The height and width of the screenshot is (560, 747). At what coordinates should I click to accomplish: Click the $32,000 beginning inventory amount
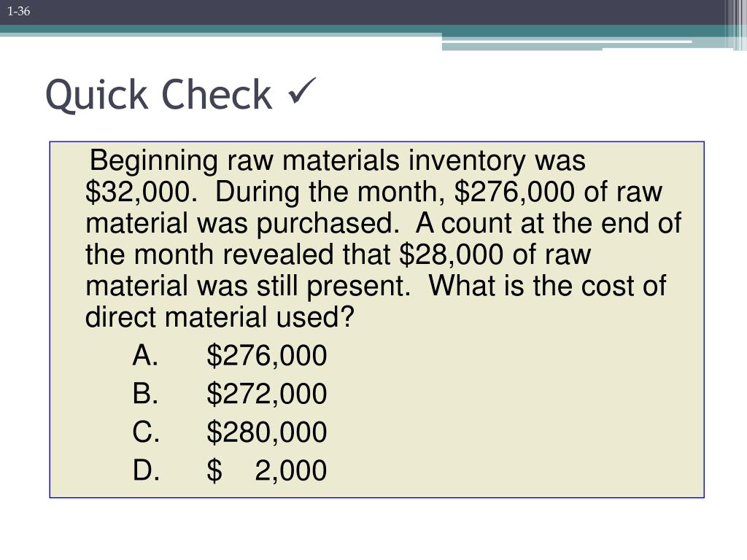coord(141,192)
